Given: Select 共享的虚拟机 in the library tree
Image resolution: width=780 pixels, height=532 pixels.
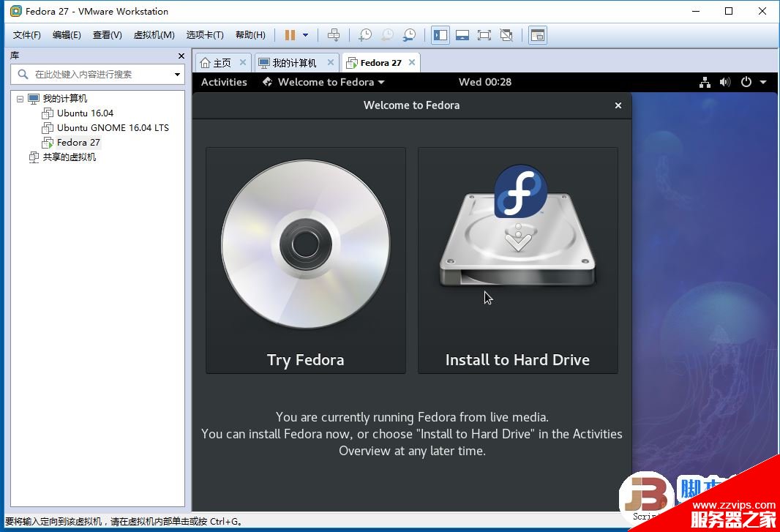Looking at the screenshot, I should (69, 157).
